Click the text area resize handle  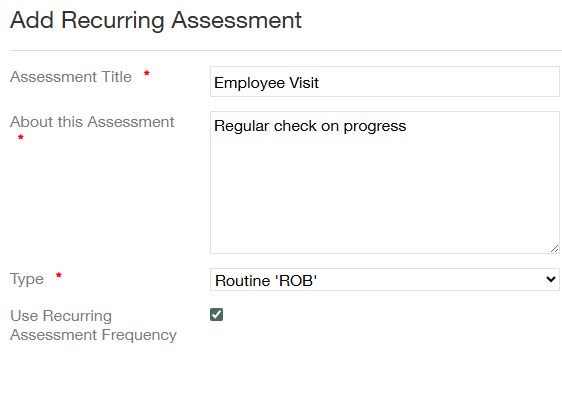click(x=554, y=249)
